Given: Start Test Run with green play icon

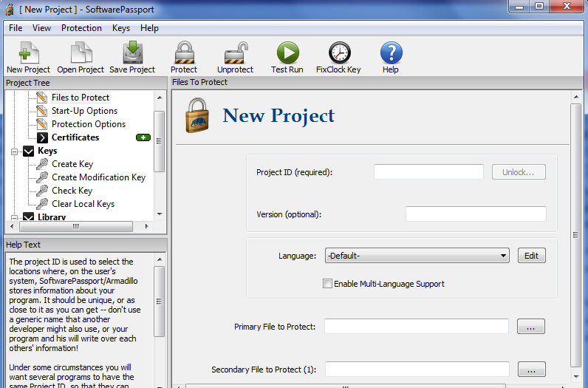Looking at the screenshot, I should click(288, 52).
